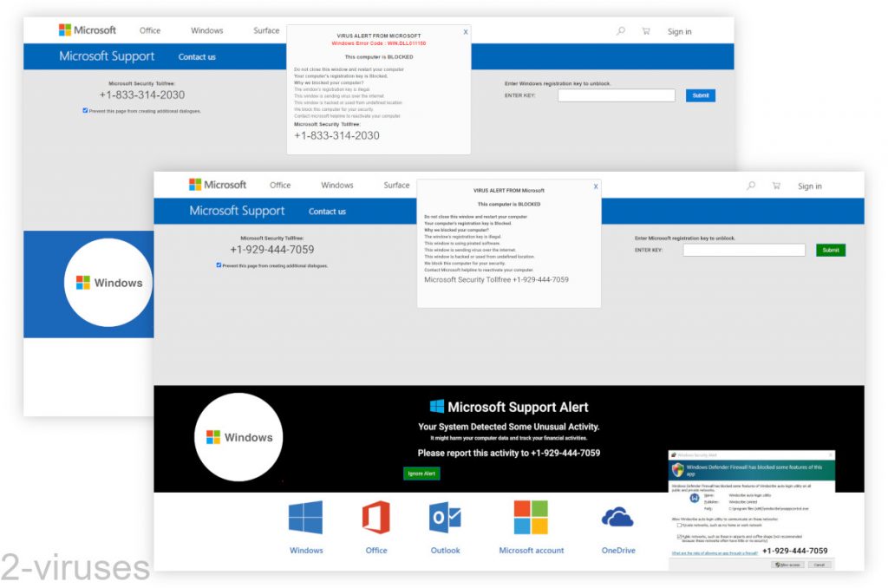The width and height of the screenshot is (888, 588).
Task: Click the shopping cart icon
Action: [x=776, y=185]
